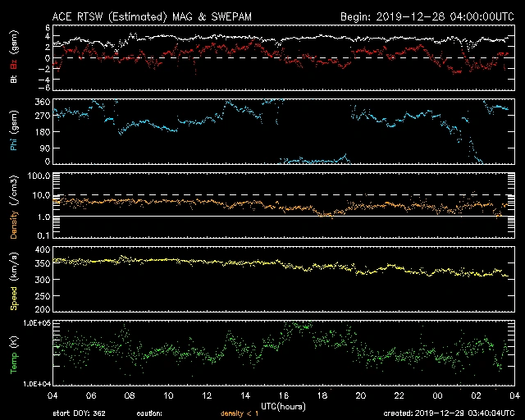
Task: Click the '02' hour label on the time axis
Action: [476, 395]
